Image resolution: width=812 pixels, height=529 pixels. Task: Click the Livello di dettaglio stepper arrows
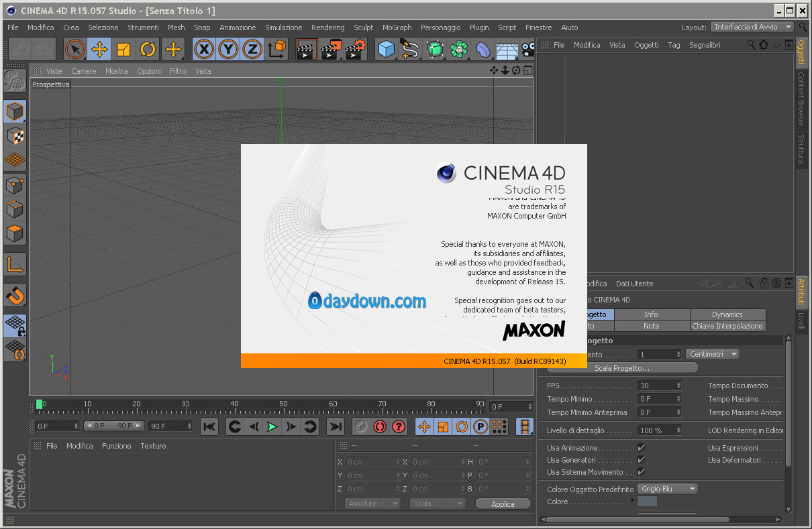click(678, 430)
